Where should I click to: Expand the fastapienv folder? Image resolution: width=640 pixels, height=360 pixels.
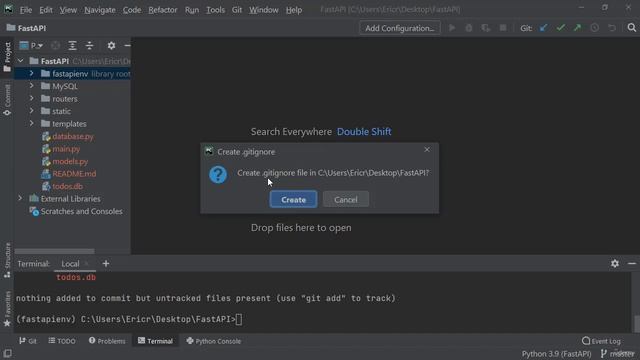coord(31,73)
